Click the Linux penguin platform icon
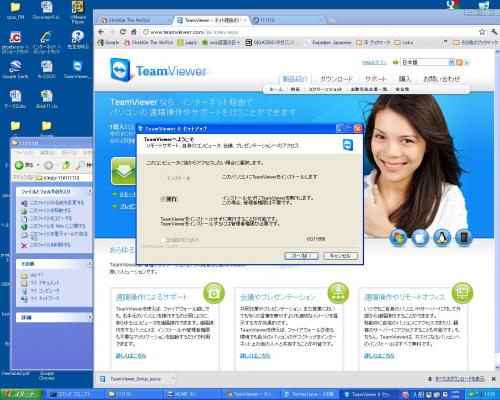 [442, 238]
